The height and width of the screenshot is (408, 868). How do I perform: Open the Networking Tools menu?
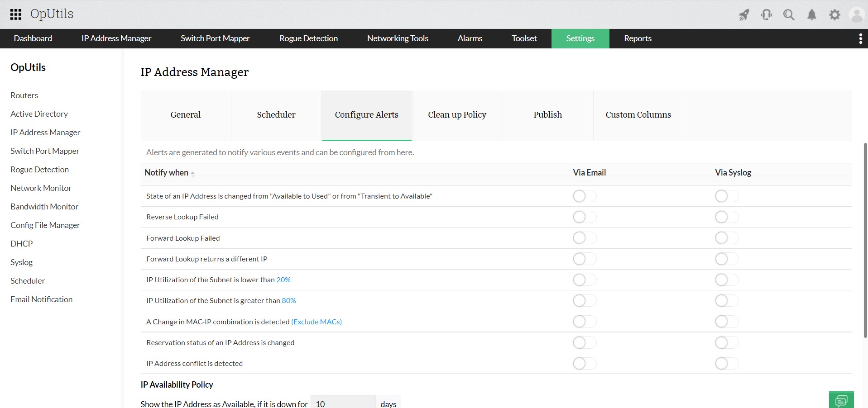coord(397,38)
